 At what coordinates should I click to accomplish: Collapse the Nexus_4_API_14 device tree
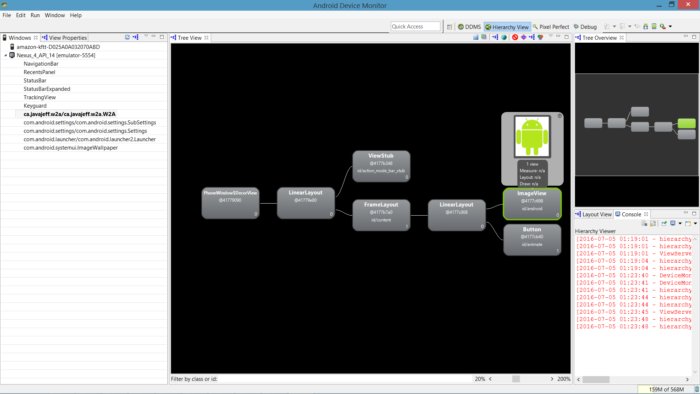[x=6, y=55]
